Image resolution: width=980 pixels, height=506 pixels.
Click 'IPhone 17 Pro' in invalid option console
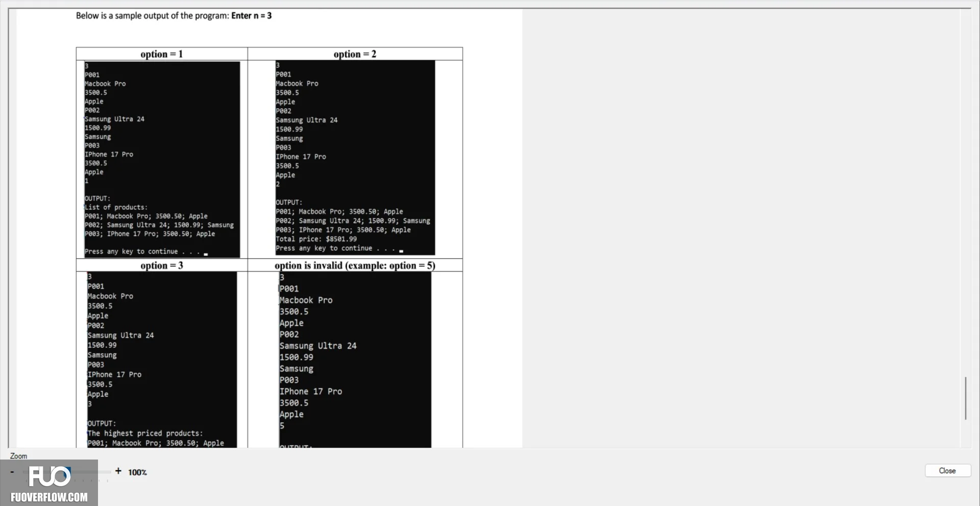(x=311, y=392)
